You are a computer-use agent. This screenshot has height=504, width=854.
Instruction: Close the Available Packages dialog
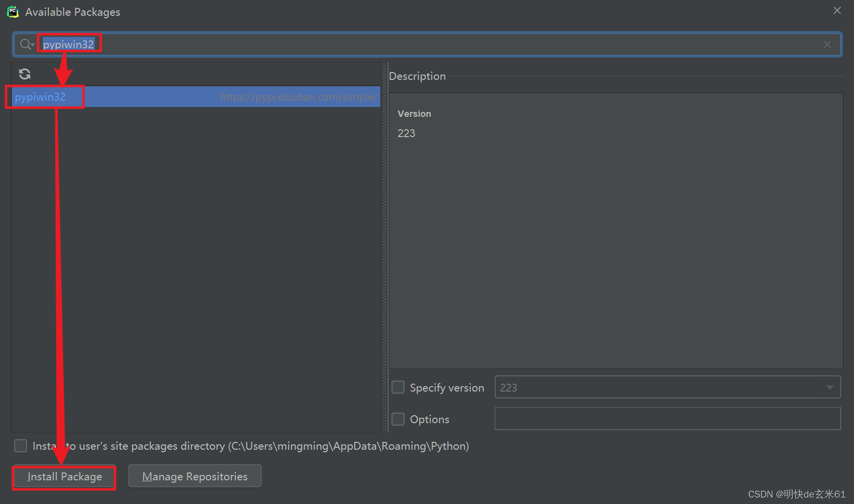click(837, 10)
